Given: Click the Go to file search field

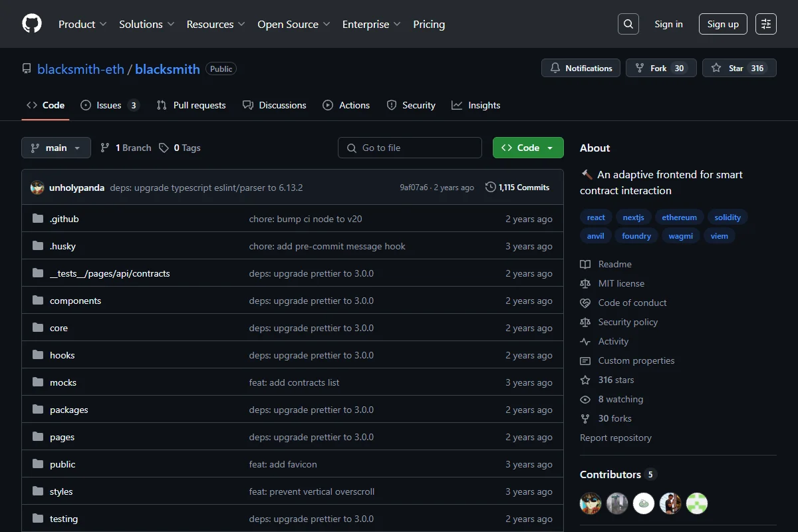Looking at the screenshot, I should [410, 148].
